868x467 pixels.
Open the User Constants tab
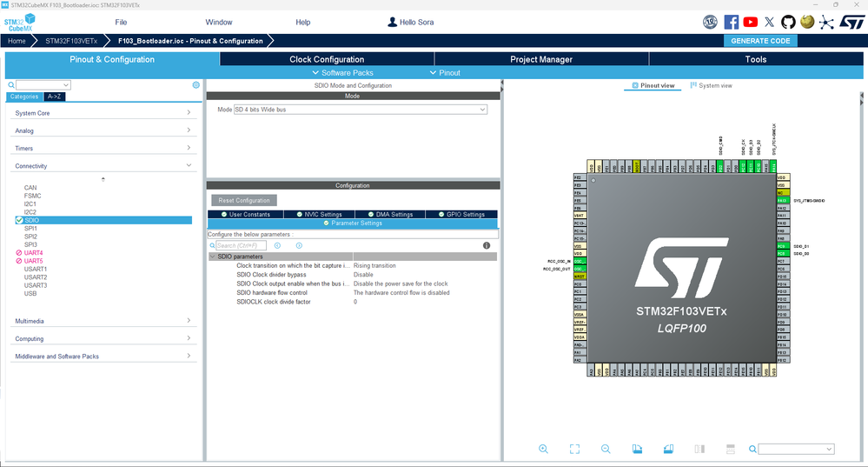(x=246, y=215)
